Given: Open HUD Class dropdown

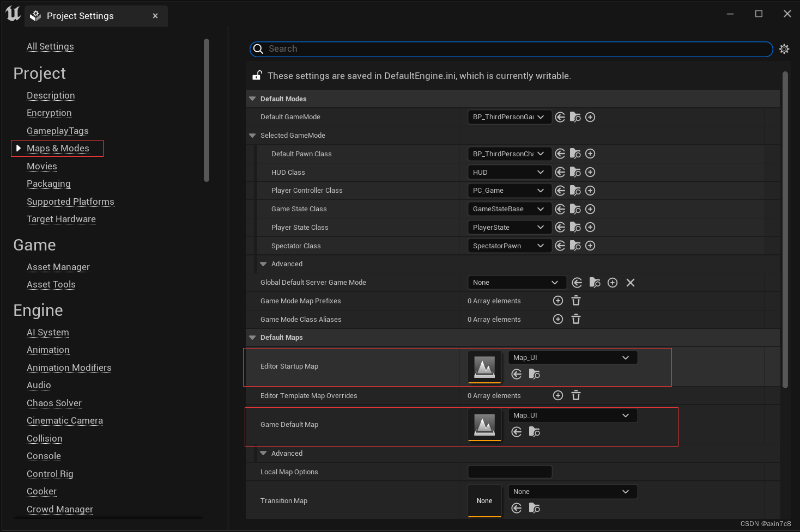Looking at the screenshot, I should pyautogui.click(x=510, y=172).
